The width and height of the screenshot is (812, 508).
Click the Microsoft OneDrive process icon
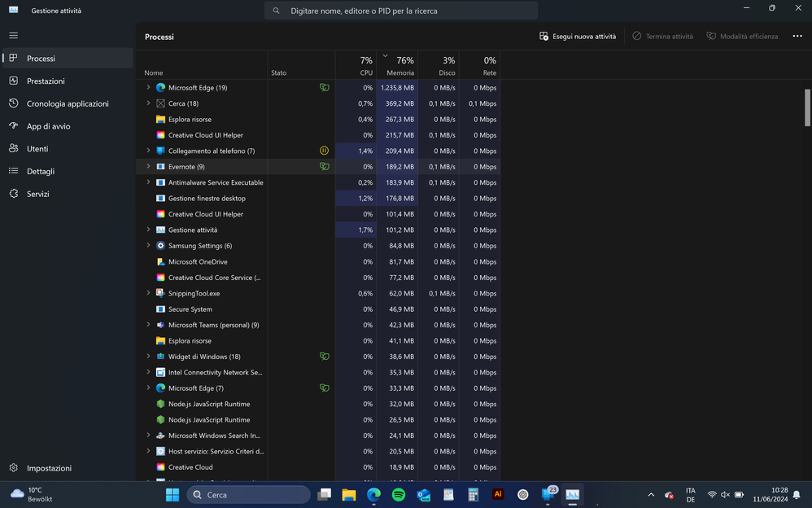click(160, 262)
